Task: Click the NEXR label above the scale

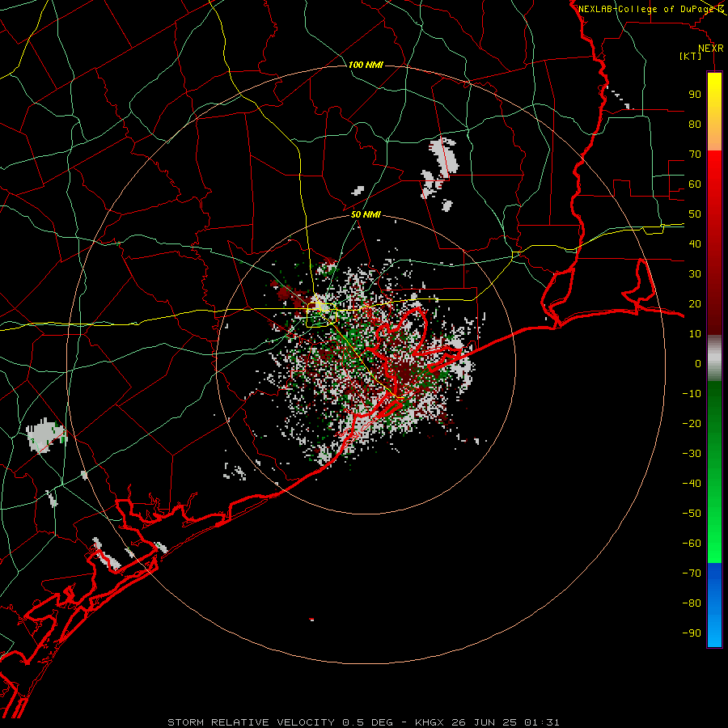Action: [711, 49]
